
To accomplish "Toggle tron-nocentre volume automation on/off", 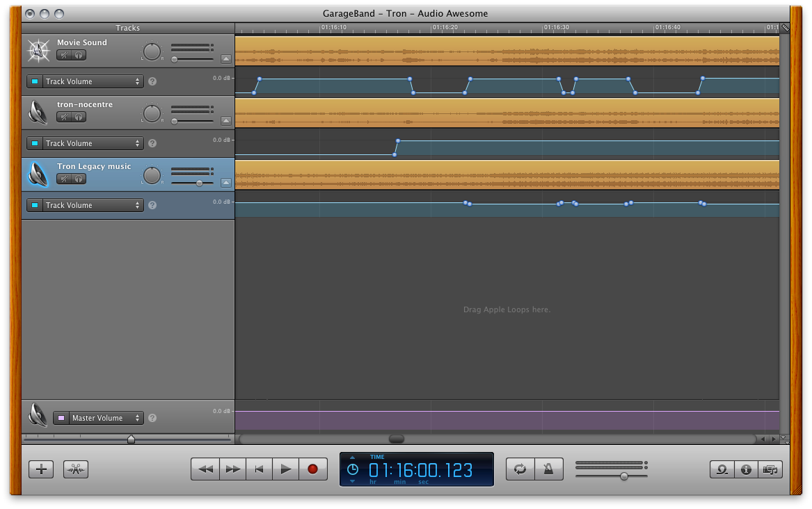I will coord(35,143).
